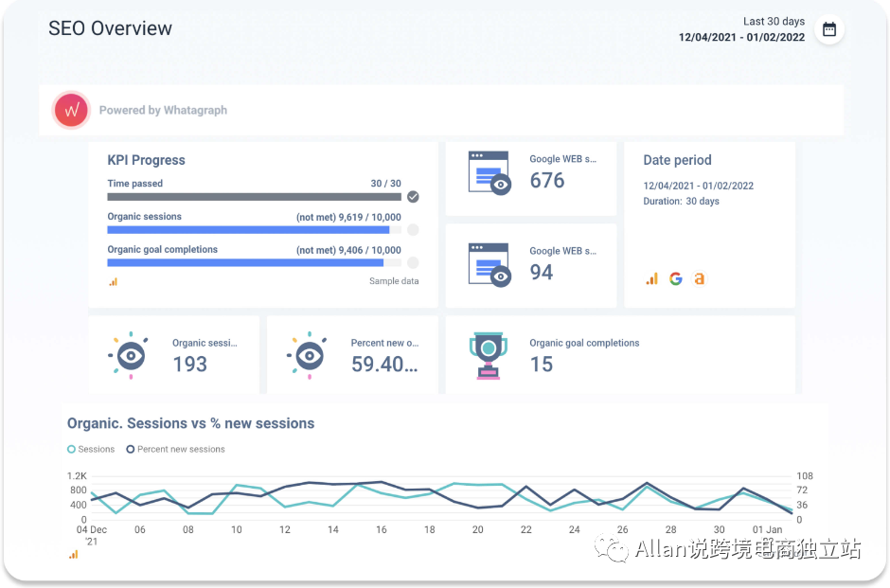
Task: Click the checkmark status beside Time passed
Action: 413,196
